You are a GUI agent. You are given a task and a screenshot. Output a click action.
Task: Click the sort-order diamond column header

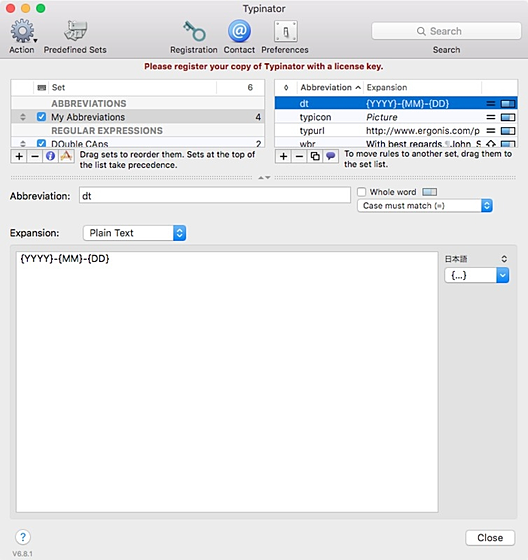pos(286,88)
